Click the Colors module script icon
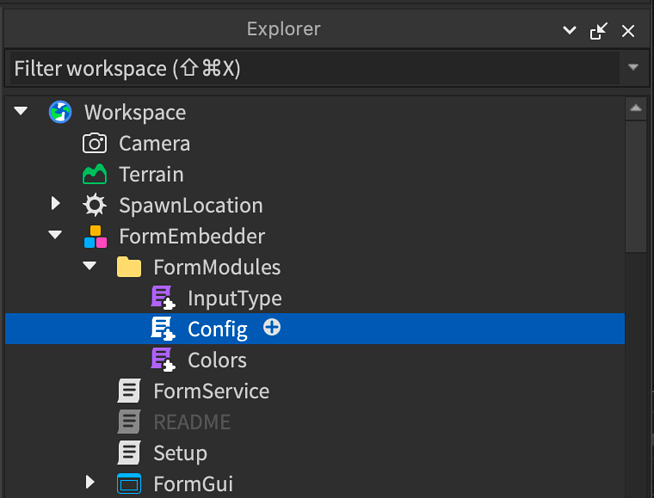The height and width of the screenshot is (498, 654). (x=162, y=360)
